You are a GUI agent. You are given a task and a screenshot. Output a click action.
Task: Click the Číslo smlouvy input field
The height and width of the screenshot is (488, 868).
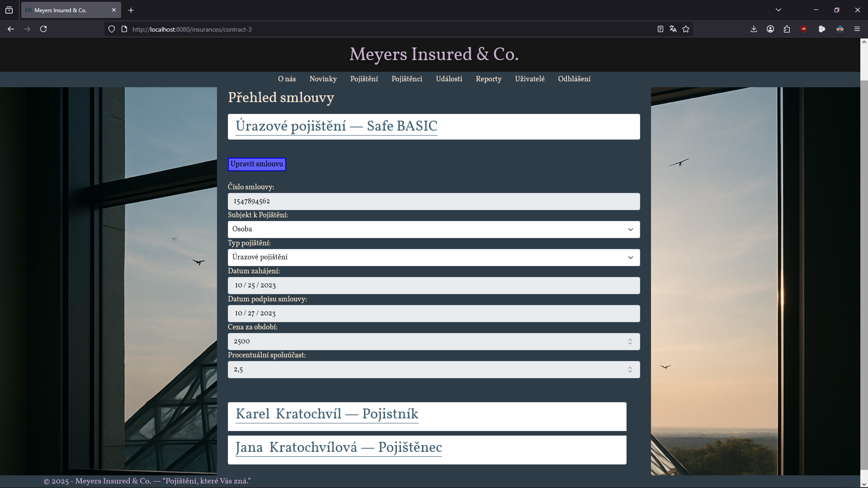(434, 202)
